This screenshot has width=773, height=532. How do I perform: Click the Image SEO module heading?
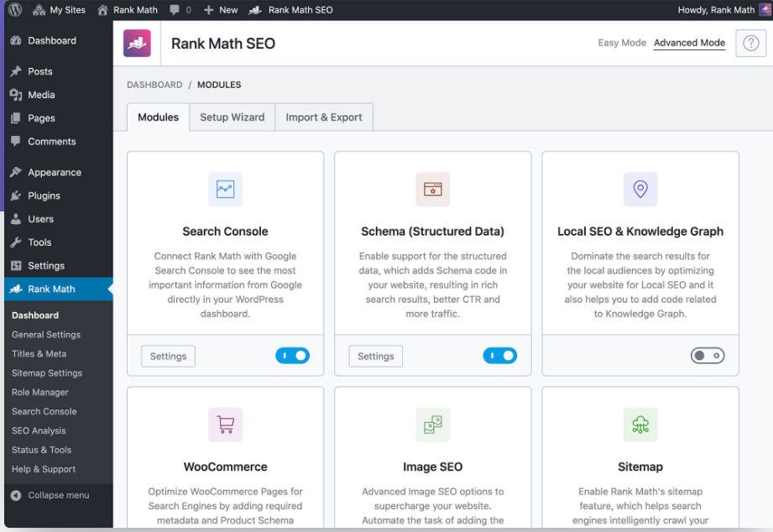tap(433, 467)
